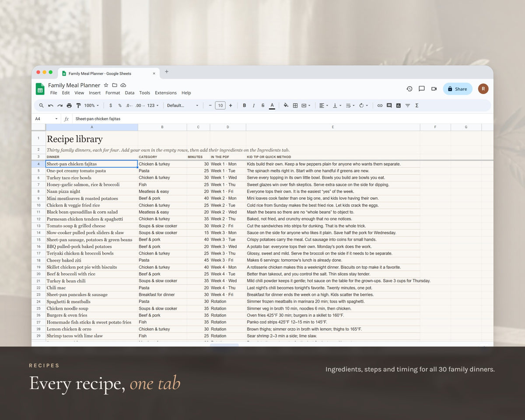Insert a comment from the toolbar
The width and height of the screenshot is (525, 420).
389,105
